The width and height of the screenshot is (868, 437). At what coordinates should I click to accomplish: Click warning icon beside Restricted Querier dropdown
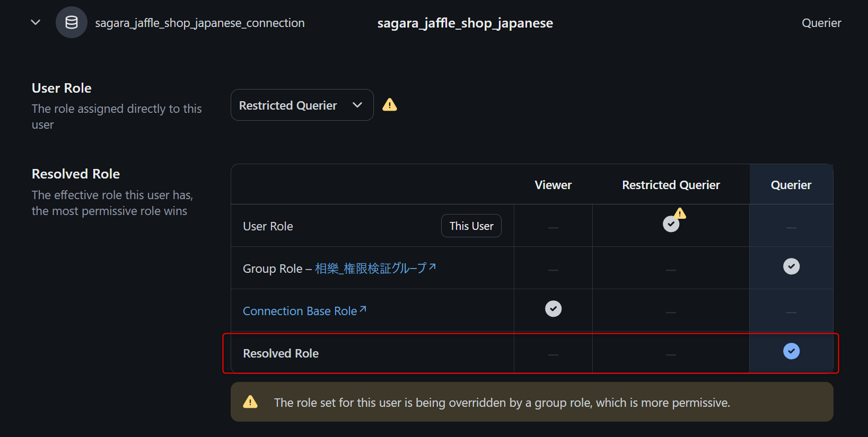click(x=390, y=105)
